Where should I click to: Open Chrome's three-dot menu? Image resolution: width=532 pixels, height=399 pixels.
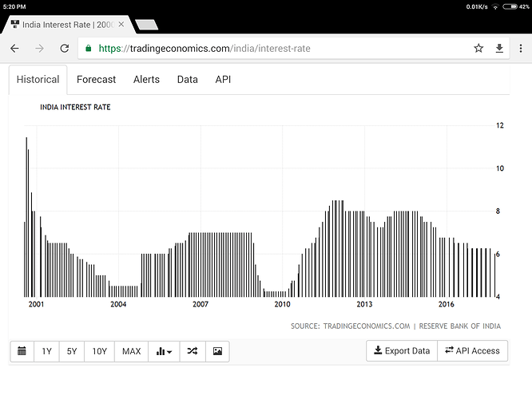pos(520,49)
